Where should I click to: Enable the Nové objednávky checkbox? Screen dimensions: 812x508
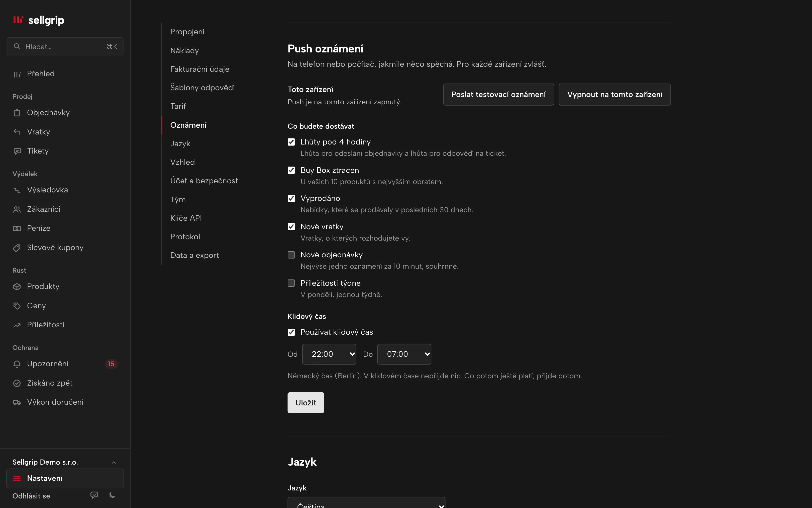291,255
